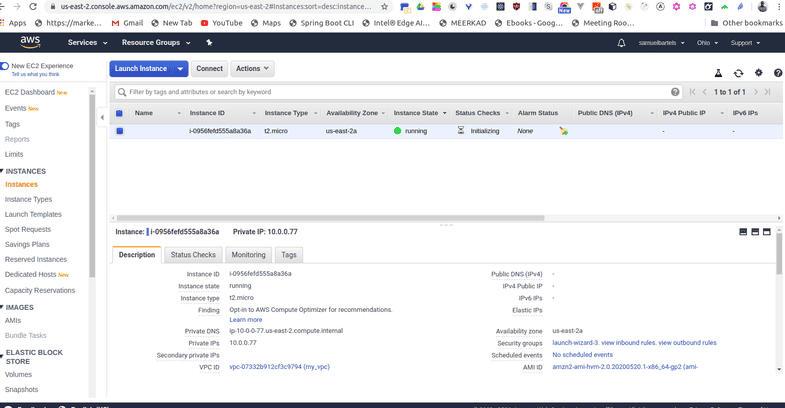Click the hourglass status check icon
The height and width of the screenshot is (408, 785).
coord(461,130)
